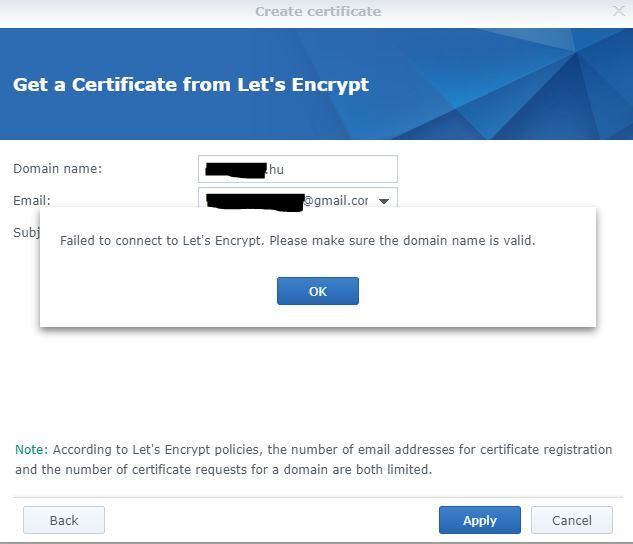
Task: Dismiss the error with the OK button
Action: 318,291
